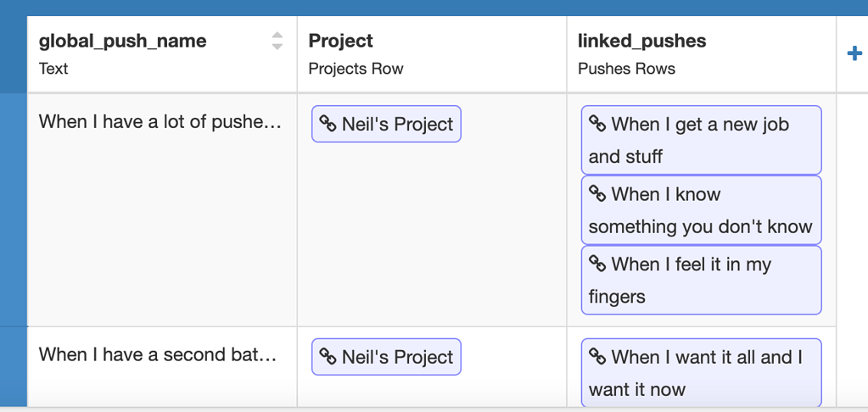
Task: Open 'When I want it all' linked push
Action: (x=701, y=373)
